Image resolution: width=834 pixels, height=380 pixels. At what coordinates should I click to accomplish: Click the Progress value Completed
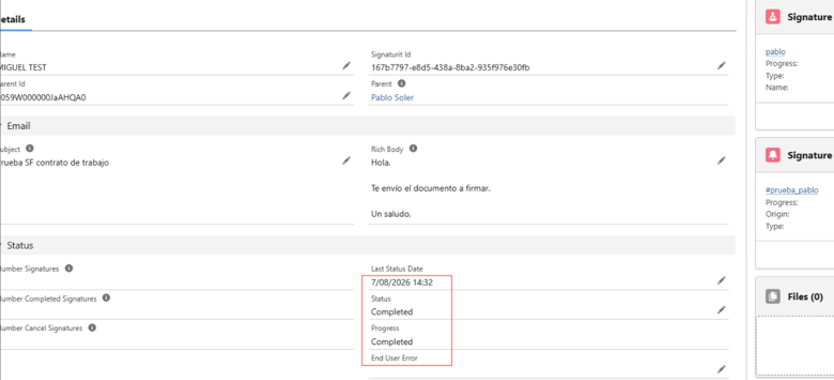tap(391, 342)
